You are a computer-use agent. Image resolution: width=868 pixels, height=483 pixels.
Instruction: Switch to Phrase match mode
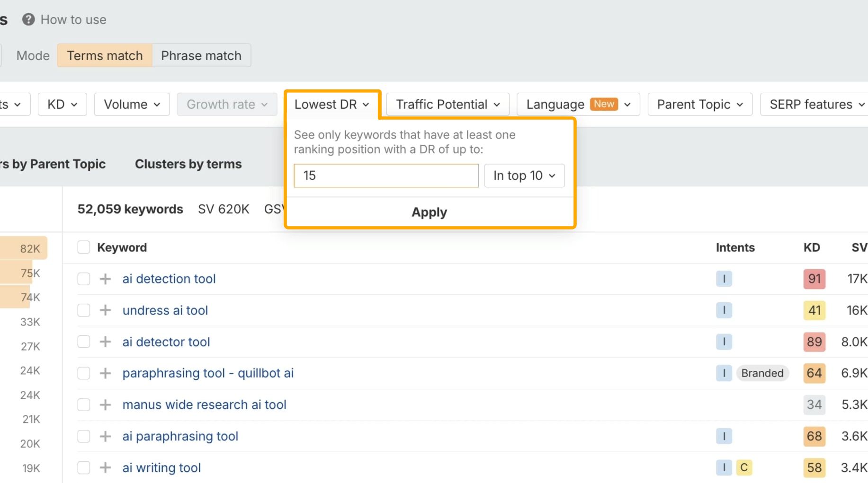(x=201, y=55)
